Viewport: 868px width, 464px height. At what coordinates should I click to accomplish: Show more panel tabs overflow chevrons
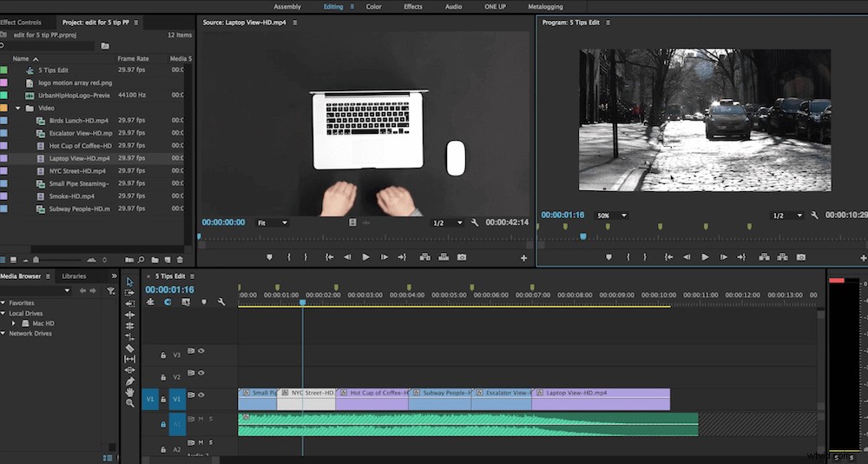pyautogui.click(x=114, y=276)
